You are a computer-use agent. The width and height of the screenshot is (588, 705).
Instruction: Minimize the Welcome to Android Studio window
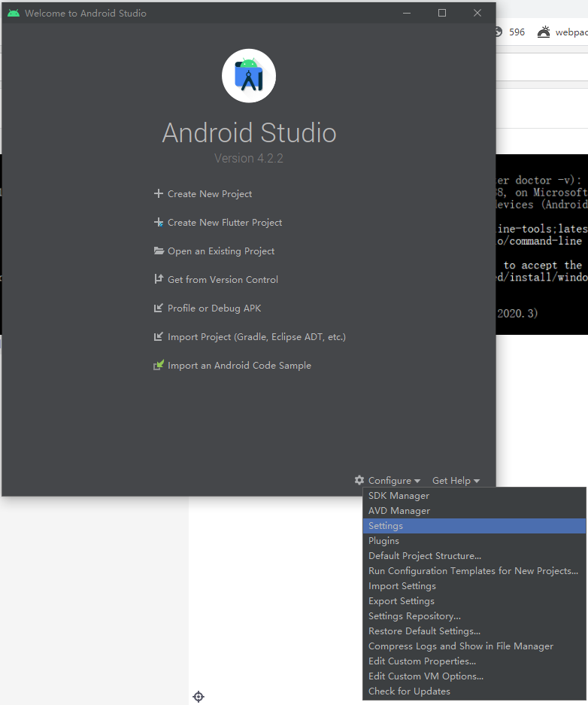pyautogui.click(x=407, y=13)
